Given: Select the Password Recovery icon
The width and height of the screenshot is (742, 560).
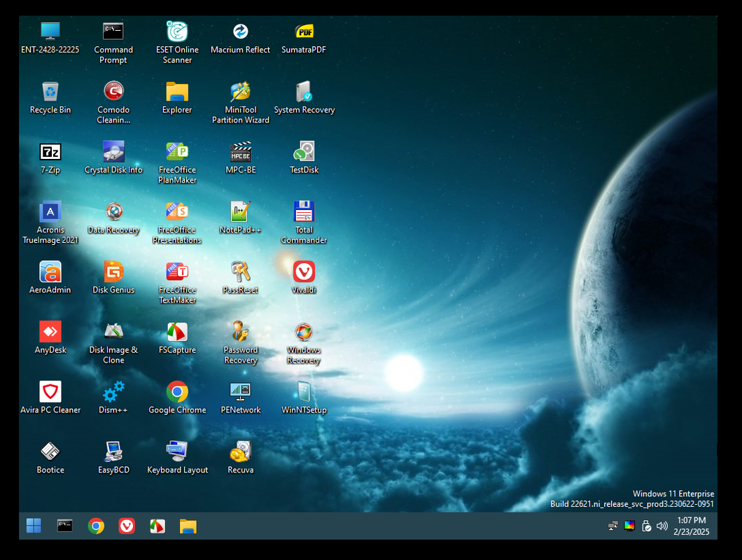Looking at the screenshot, I should (240, 332).
